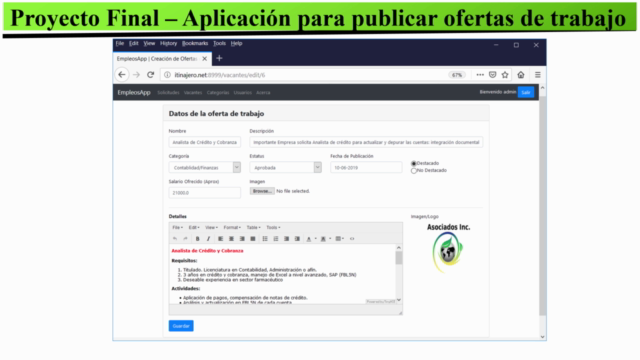Open the Firefox Tools menu
Image resolution: width=640 pixels, height=360 pixels.
[x=219, y=43]
